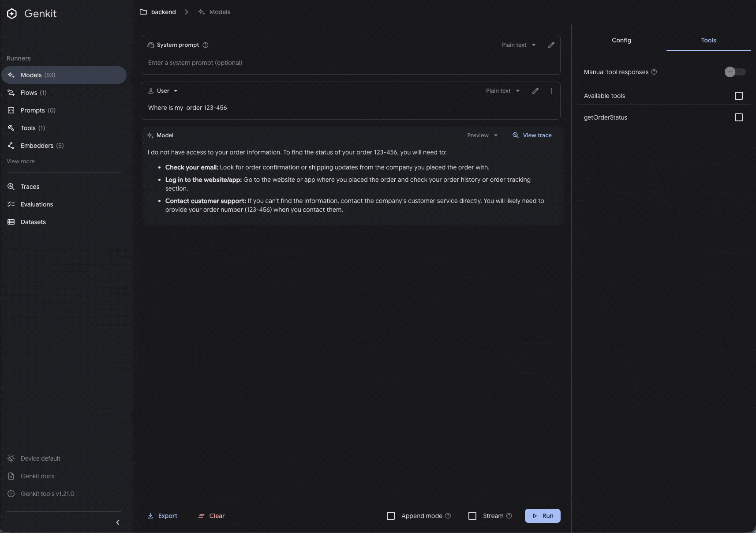The image size is (756, 533).
Task: Click the Genkit logo icon
Action: coord(12,14)
